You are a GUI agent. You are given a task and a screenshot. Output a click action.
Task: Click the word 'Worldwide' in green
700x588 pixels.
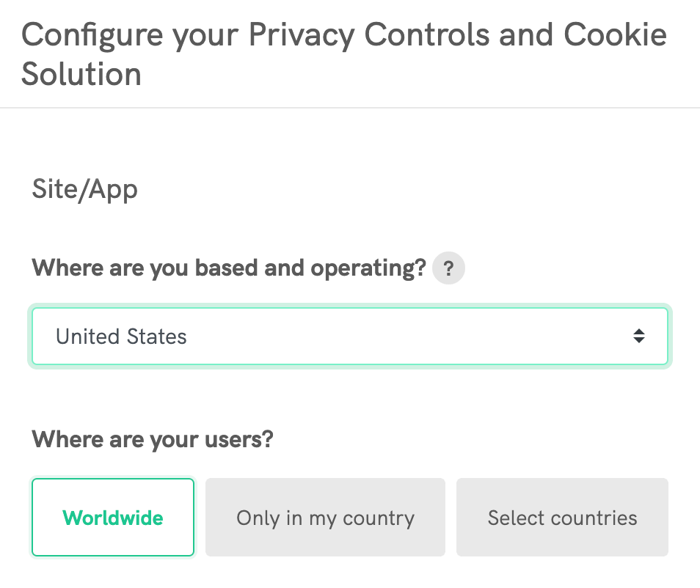click(113, 518)
